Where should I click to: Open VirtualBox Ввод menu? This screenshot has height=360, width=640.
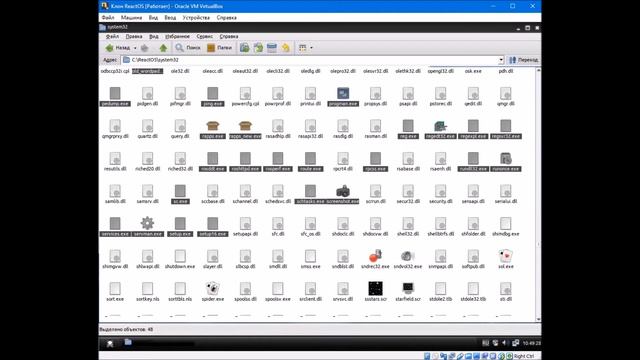(170, 18)
